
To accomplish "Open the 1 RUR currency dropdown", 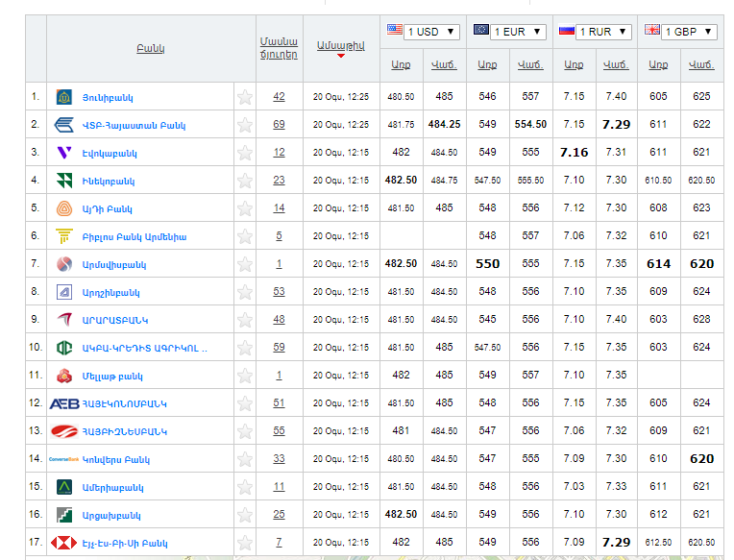I will 604,32.
